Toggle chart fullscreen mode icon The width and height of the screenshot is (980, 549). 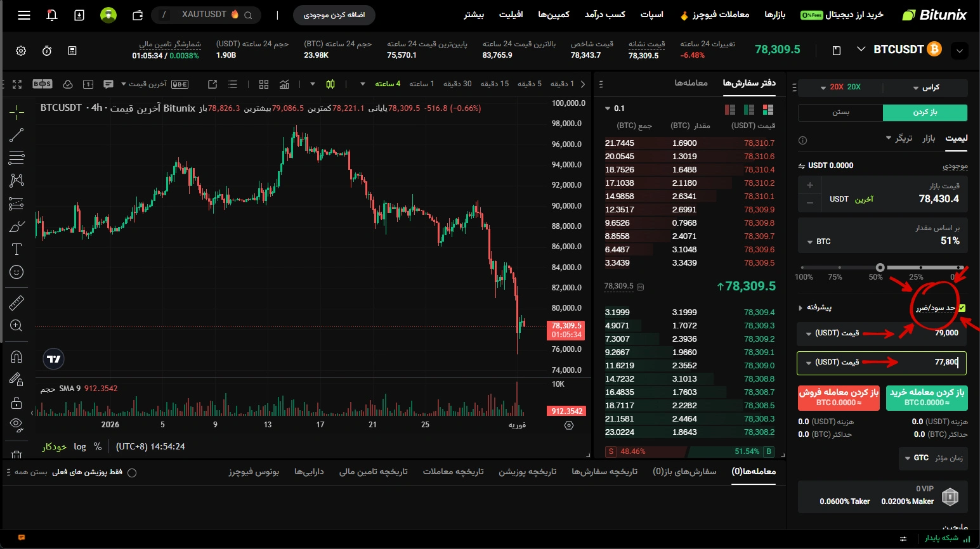[17, 84]
